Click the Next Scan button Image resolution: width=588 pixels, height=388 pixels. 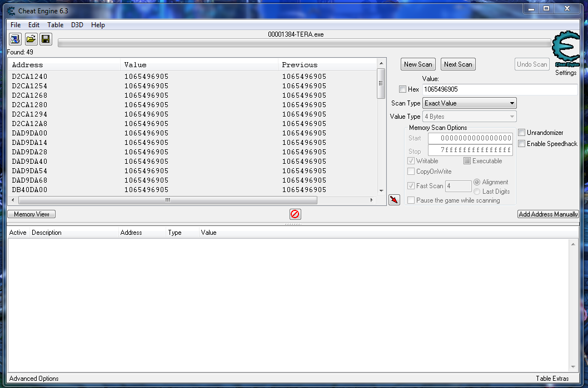tap(458, 64)
